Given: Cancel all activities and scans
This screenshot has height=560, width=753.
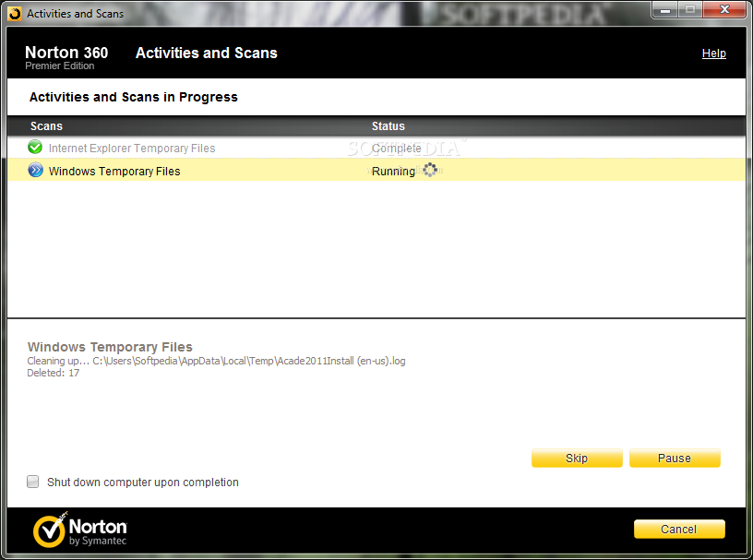Looking at the screenshot, I should click(x=679, y=530).
